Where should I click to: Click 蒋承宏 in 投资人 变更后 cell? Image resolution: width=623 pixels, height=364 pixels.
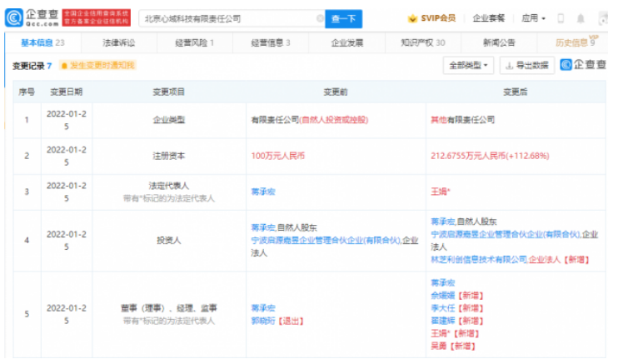(x=442, y=222)
